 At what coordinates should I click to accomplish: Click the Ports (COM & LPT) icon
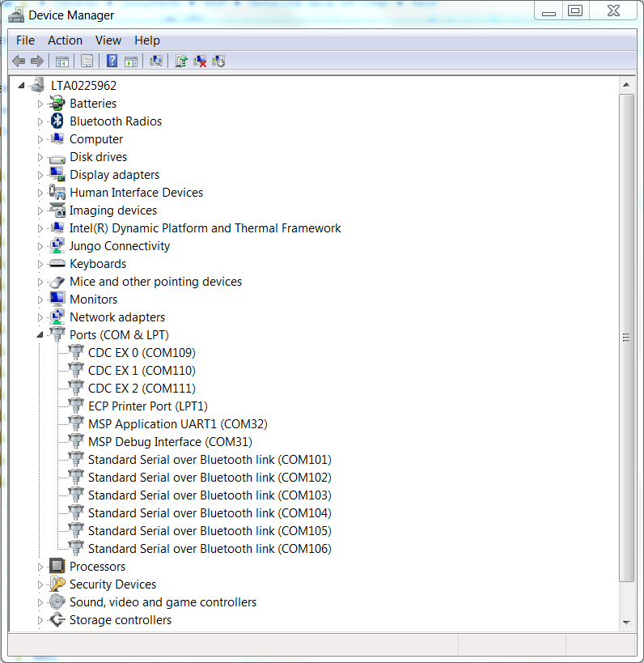[57, 334]
